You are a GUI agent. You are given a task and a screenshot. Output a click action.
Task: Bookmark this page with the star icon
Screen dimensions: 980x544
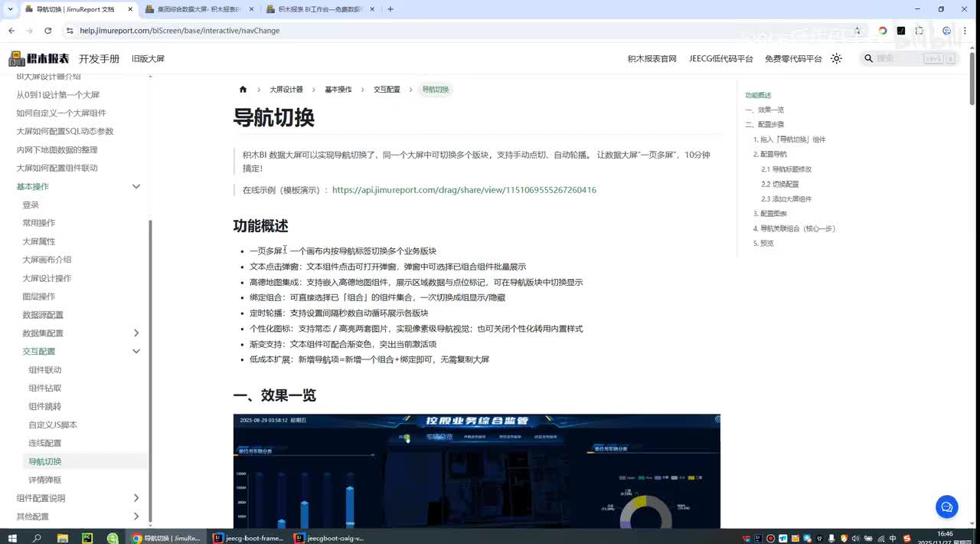point(857,31)
